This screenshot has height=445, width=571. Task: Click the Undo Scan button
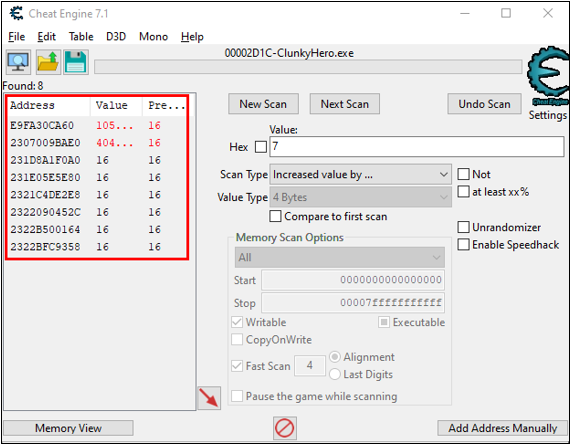484,104
